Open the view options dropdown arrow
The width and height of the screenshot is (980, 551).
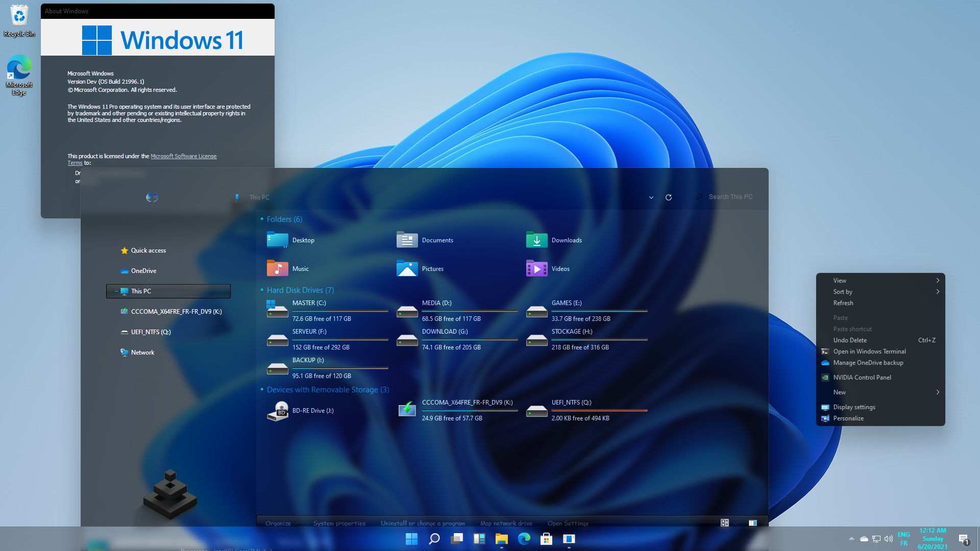coord(736,523)
